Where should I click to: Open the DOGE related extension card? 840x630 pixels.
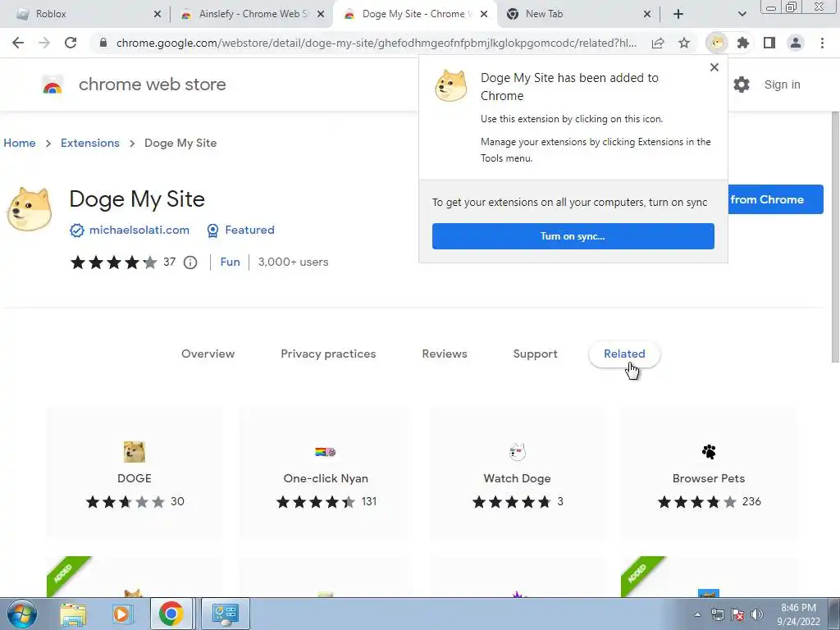135,473
